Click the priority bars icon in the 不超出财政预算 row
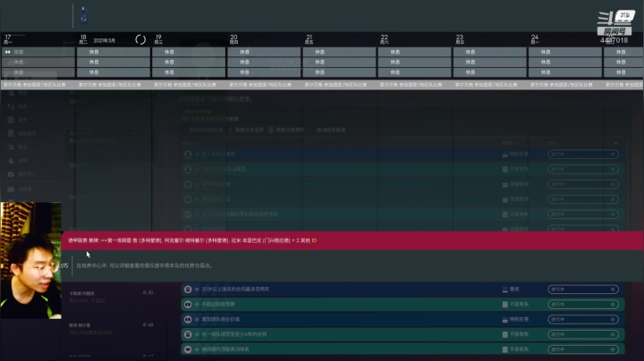Viewport: 644px width, 361px height. coord(504,305)
